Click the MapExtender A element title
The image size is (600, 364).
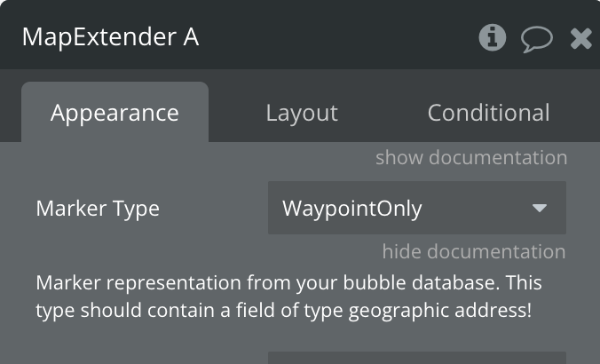coord(110,37)
